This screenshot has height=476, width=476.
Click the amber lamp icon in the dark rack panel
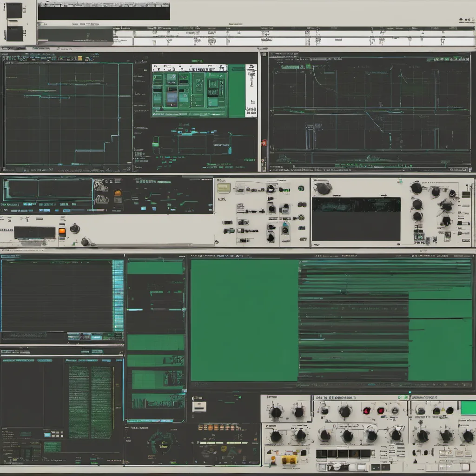point(118,193)
